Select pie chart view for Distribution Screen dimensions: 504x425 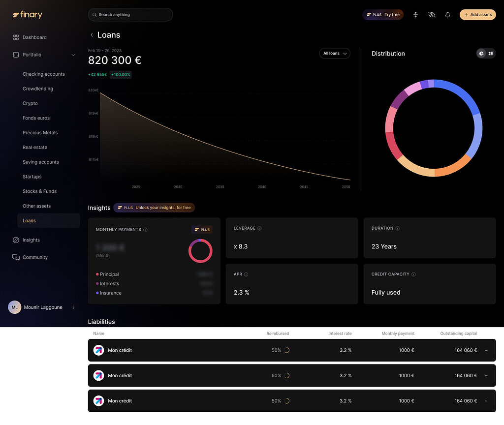click(x=481, y=54)
